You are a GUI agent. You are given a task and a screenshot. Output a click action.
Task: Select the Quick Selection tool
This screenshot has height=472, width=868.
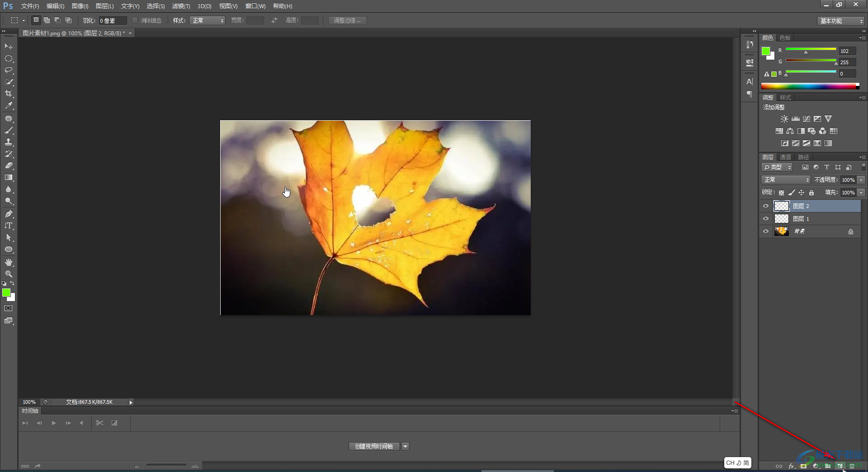point(9,82)
